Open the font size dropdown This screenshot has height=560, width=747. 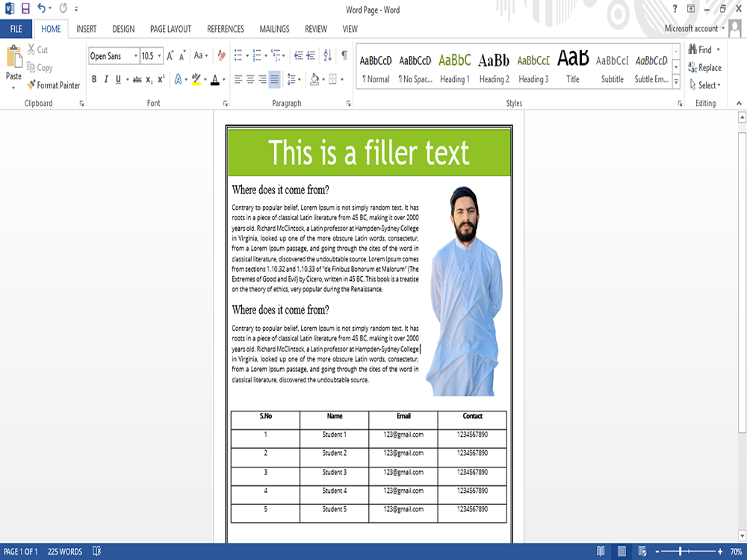tap(160, 56)
